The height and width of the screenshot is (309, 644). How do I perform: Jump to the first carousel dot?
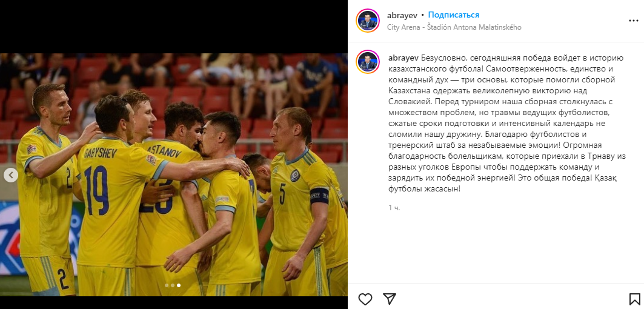[x=167, y=285]
